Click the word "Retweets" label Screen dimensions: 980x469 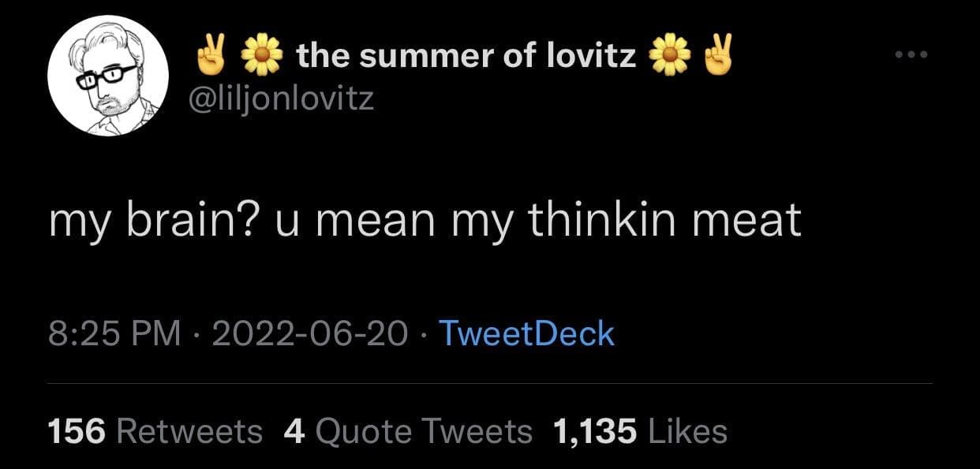pos(189,431)
